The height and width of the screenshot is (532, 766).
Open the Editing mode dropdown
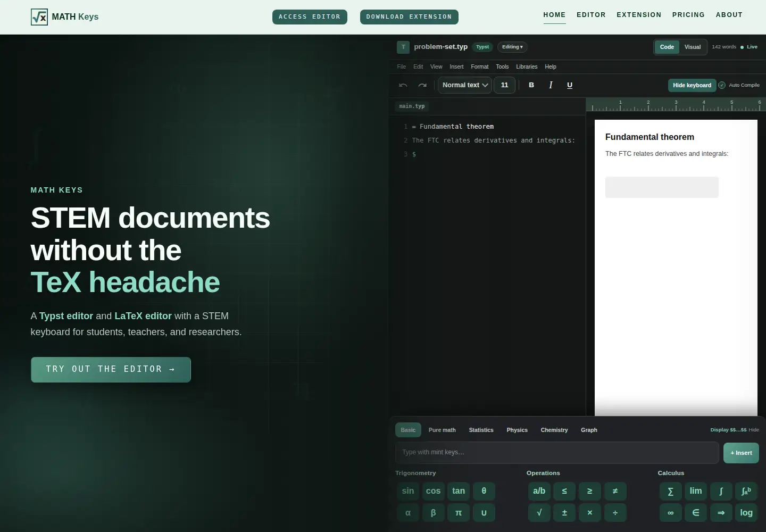(512, 47)
